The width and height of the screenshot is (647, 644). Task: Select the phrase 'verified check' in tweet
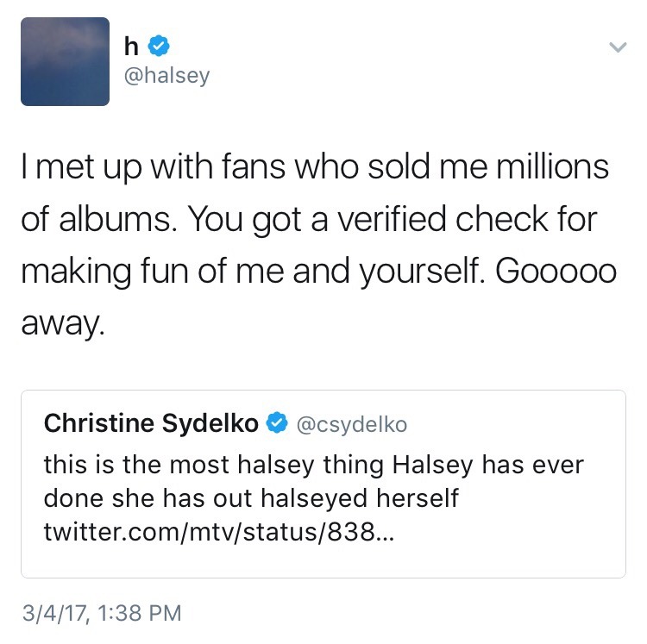pos(443,218)
